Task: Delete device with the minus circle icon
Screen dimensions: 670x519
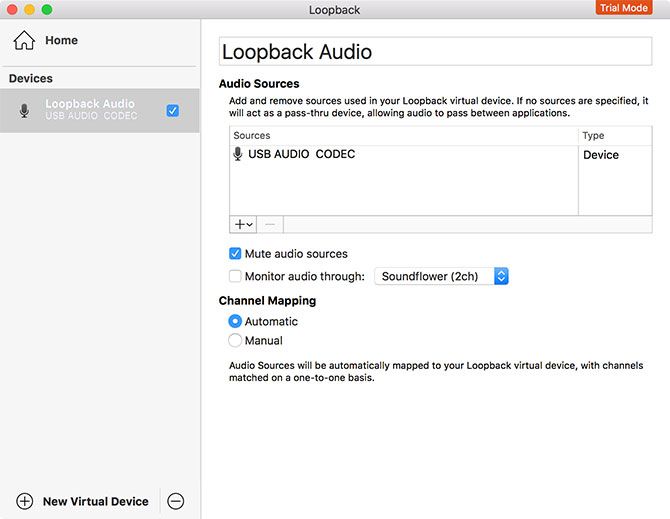Action: coord(176,501)
